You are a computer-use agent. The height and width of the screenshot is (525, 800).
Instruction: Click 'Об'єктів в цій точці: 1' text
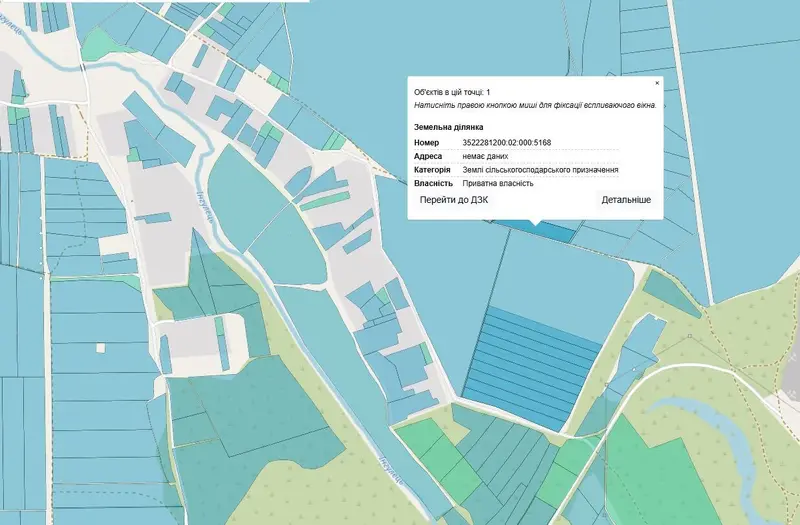[452, 92]
